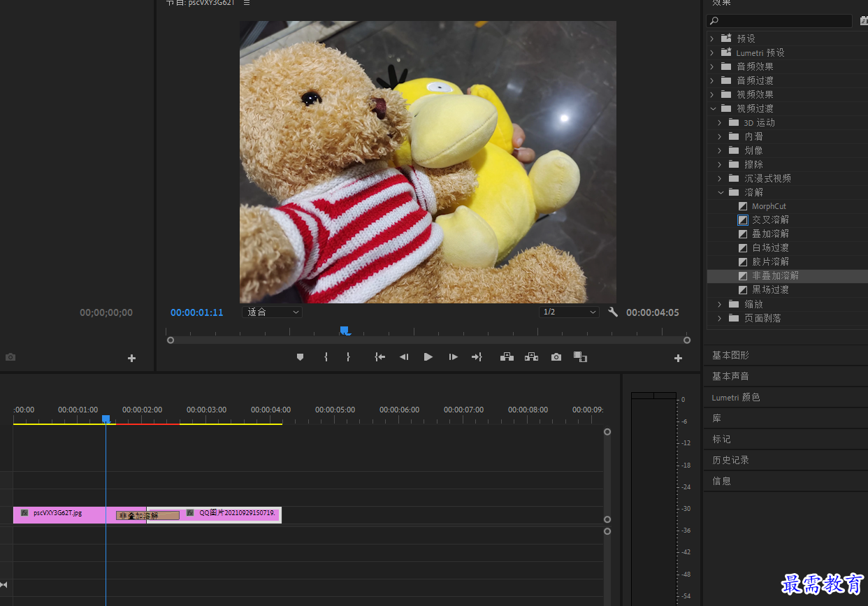This screenshot has width=868, height=606.
Task: Open program monitor settings wrench
Action: click(x=613, y=312)
